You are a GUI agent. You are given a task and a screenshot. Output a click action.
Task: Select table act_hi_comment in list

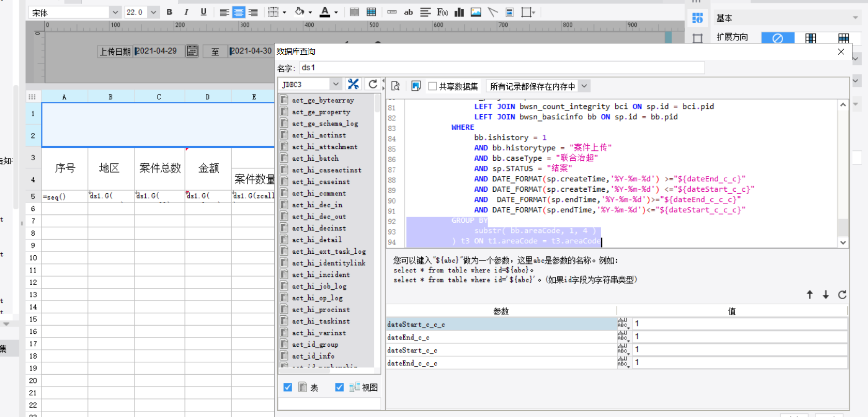[x=319, y=193]
